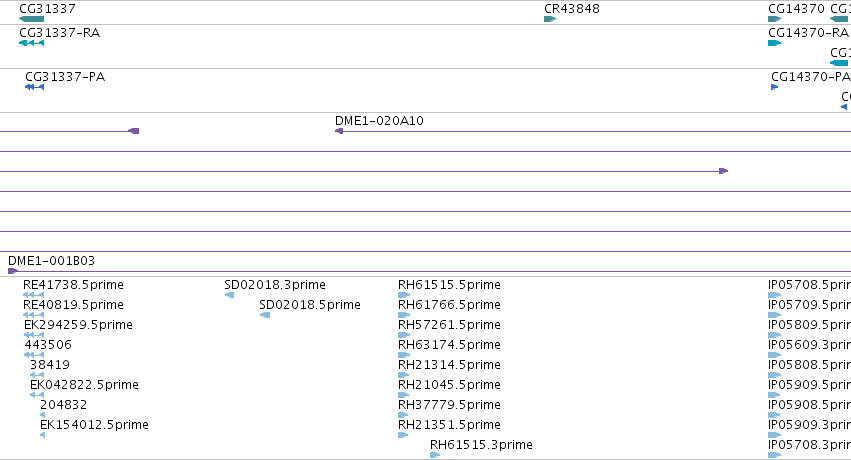
Task: Select the RH61515.5prime EST arrow
Action: (x=404, y=295)
